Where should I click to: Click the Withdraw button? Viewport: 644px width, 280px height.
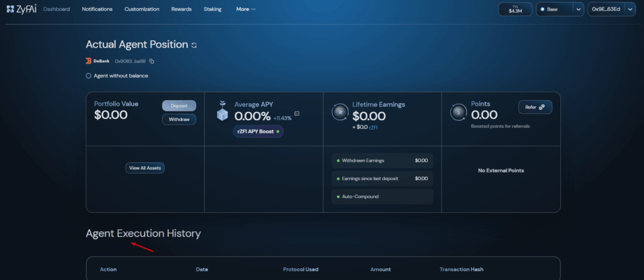point(179,120)
